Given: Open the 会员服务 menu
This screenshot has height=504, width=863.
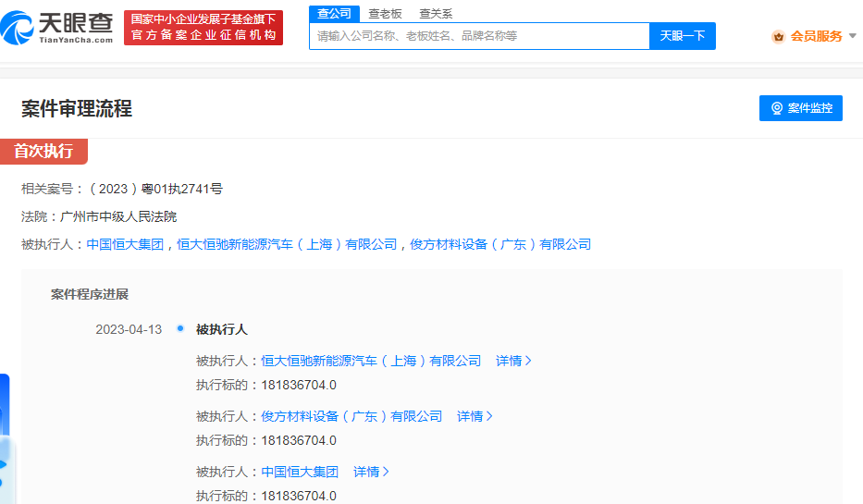Looking at the screenshot, I should click(816, 36).
